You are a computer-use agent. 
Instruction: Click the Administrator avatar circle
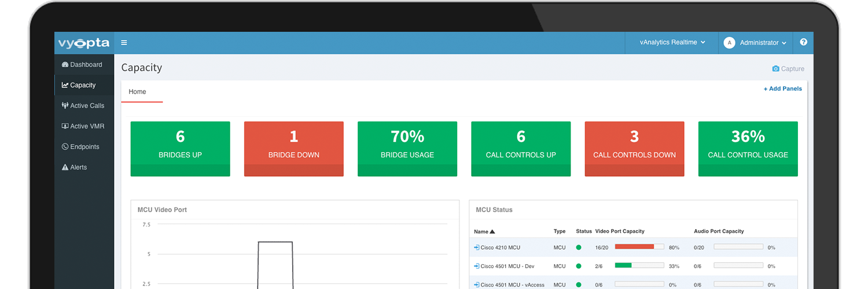[x=729, y=43]
